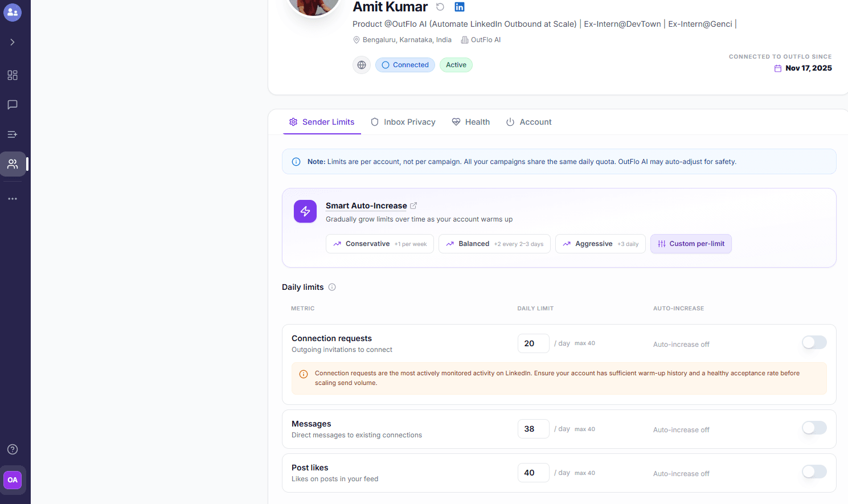The height and width of the screenshot is (504, 848).
Task: Switch to the Account tab
Action: [529, 122]
